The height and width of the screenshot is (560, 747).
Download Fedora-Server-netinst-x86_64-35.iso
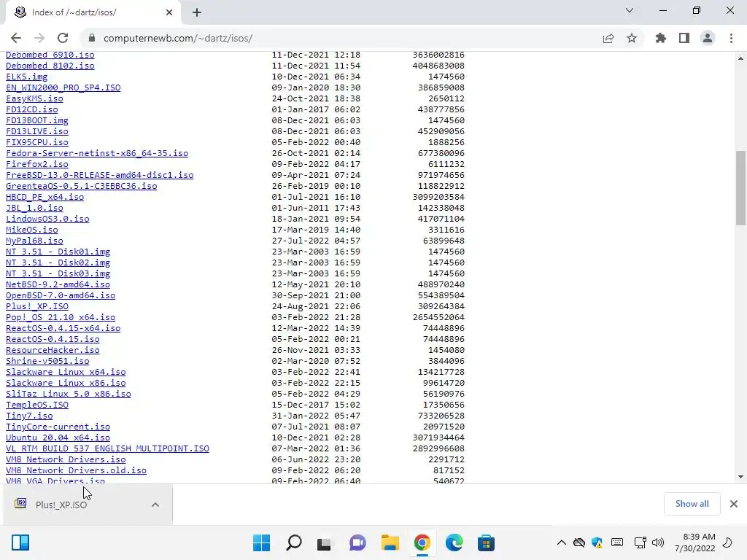97,153
